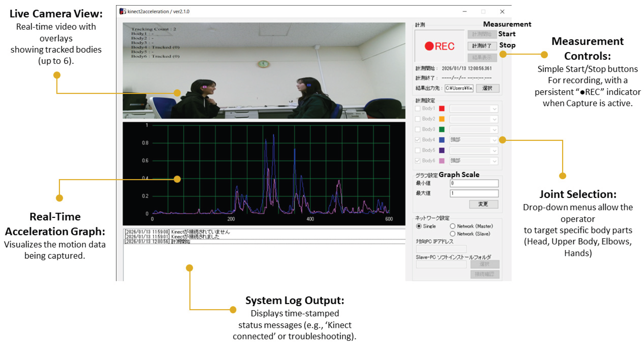Click the disabled measurement start button 計測開始

tap(482, 34)
